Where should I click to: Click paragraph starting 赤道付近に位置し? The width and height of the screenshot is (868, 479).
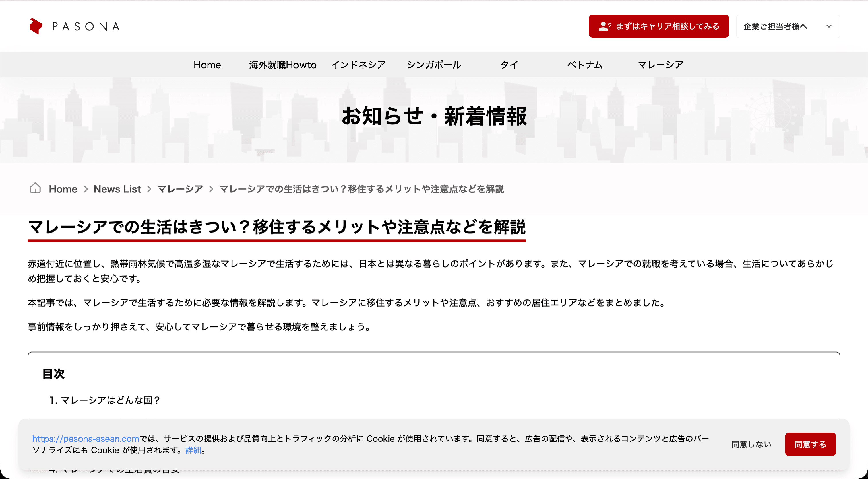(x=430, y=271)
